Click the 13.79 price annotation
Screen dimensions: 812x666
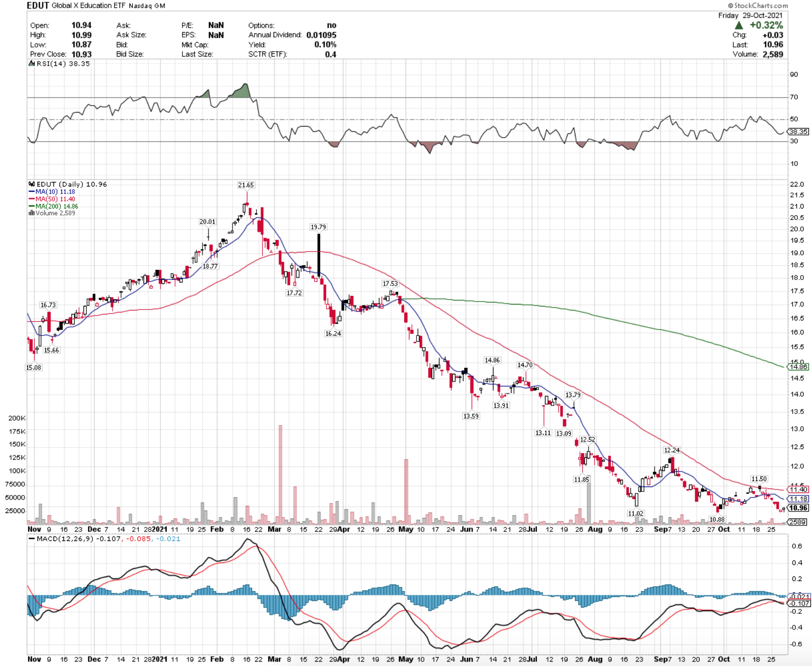click(x=573, y=395)
